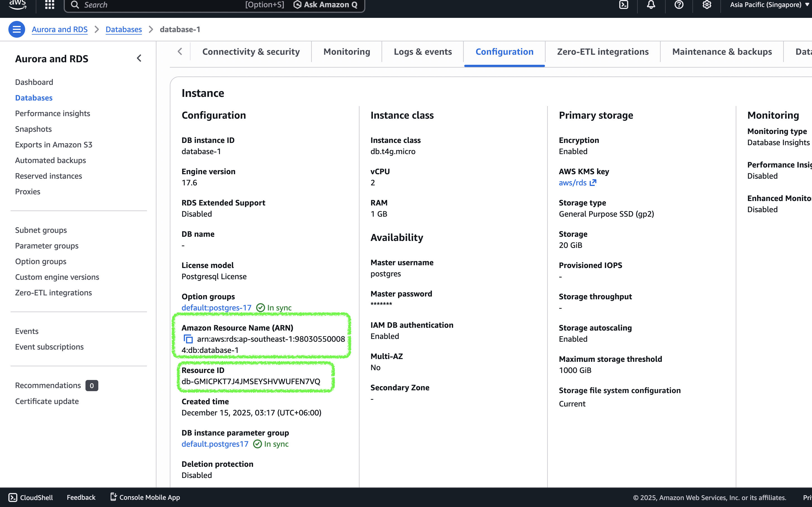The image size is (812, 507).
Task: Open the Logs & events tab
Action: [423, 52]
